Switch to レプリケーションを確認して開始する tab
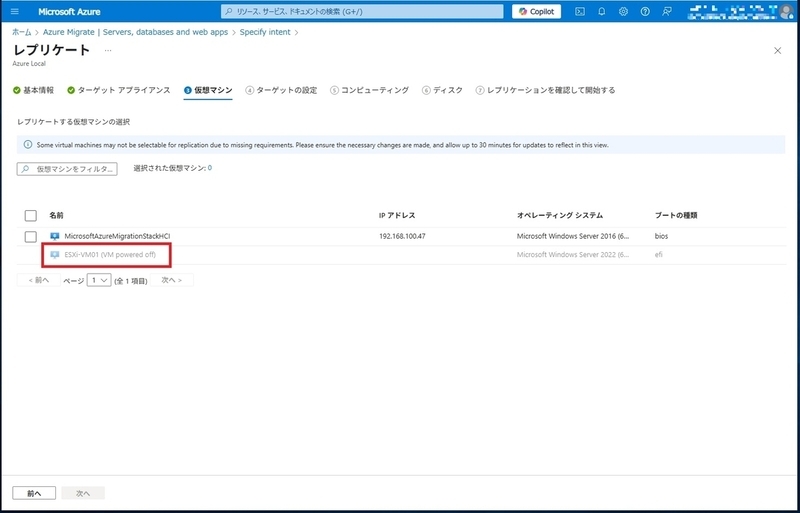This screenshot has width=800, height=513. pos(545,90)
